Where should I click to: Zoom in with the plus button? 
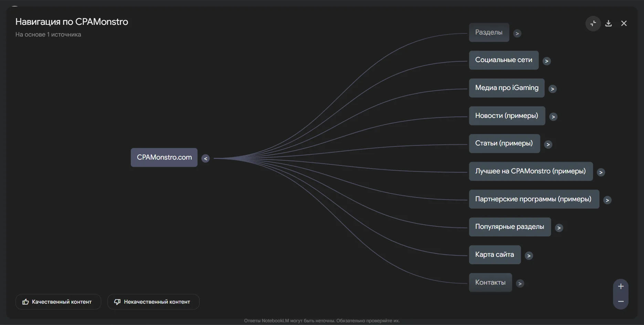(x=621, y=286)
